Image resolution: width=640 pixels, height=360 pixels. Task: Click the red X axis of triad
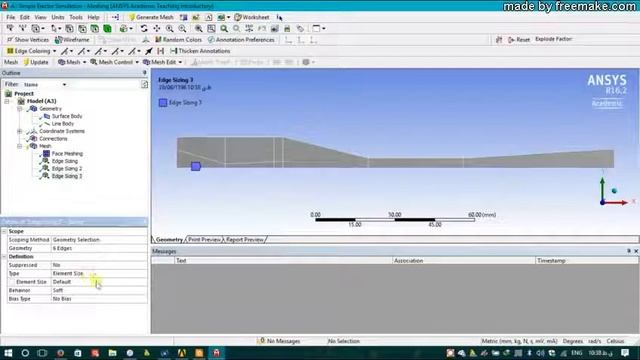(x=617, y=202)
